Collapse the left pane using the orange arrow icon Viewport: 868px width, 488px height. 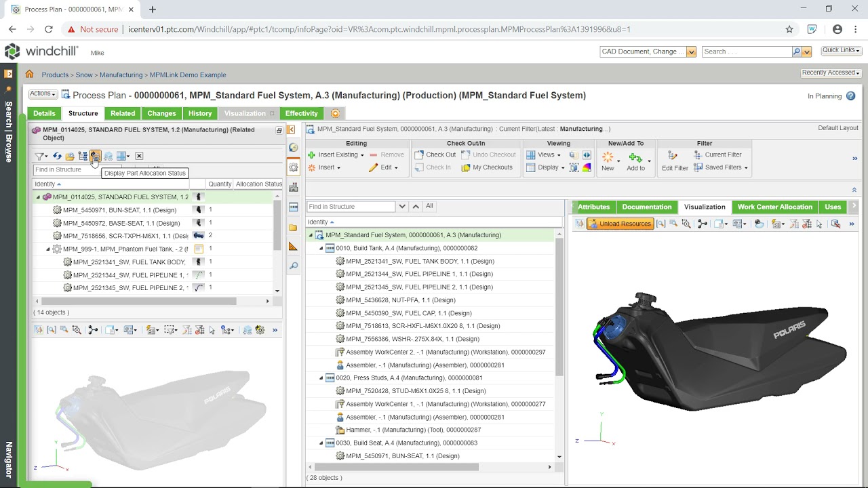[x=291, y=129]
